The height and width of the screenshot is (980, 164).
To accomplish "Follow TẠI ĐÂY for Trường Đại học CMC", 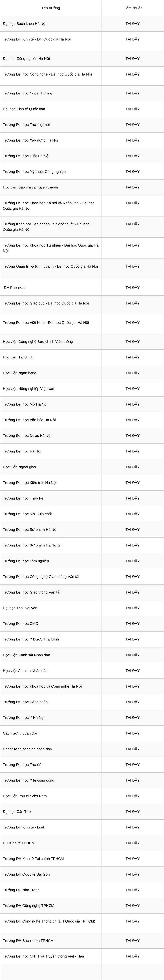I will [132, 623].
